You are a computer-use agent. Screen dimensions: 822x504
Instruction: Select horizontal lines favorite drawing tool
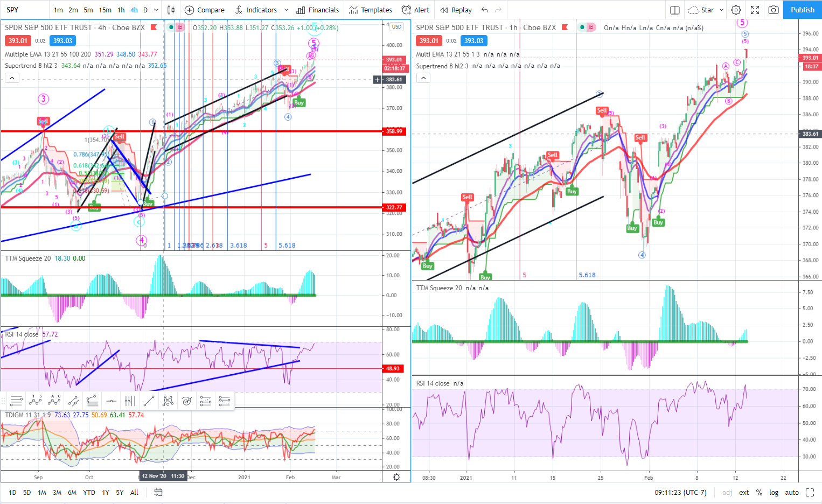[16, 401]
